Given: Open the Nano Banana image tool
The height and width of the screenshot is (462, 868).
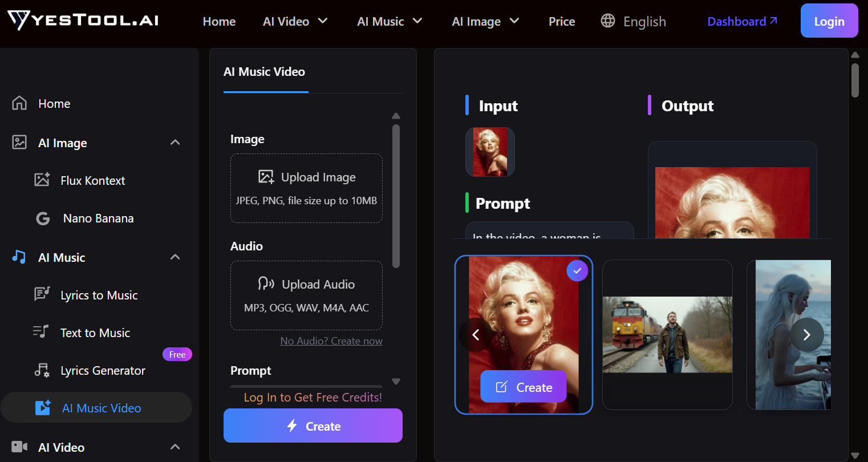Looking at the screenshot, I should (x=97, y=218).
